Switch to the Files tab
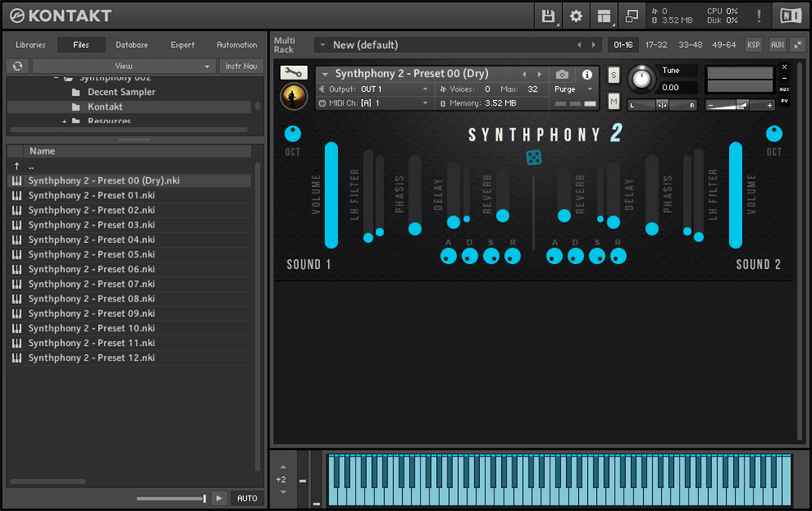 click(x=80, y=45)
